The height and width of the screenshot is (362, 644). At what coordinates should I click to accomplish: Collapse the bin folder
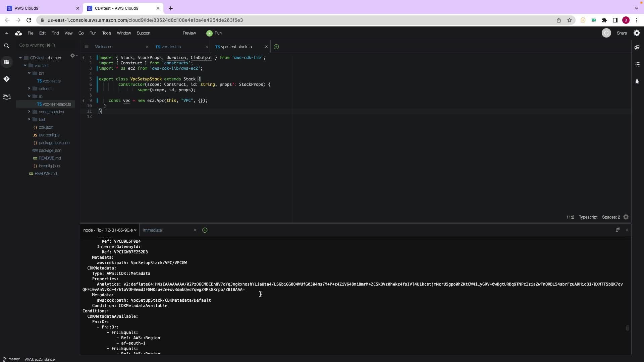tap(29, 73)
